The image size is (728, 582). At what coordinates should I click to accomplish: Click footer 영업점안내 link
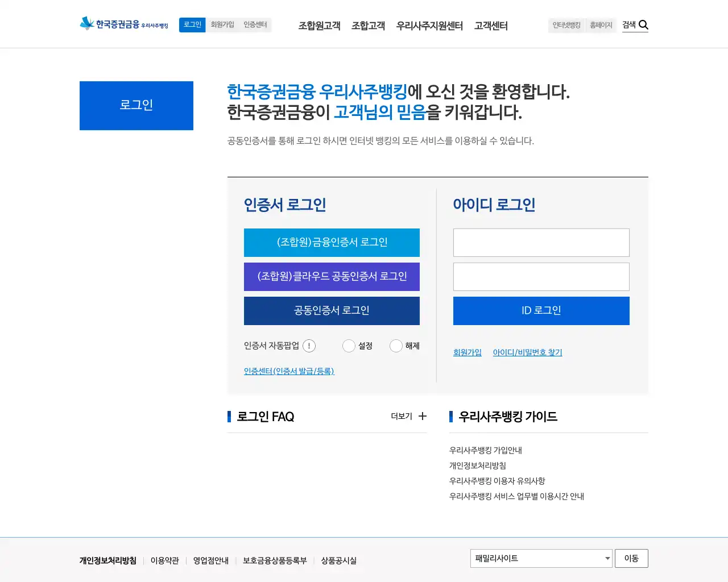211,560
